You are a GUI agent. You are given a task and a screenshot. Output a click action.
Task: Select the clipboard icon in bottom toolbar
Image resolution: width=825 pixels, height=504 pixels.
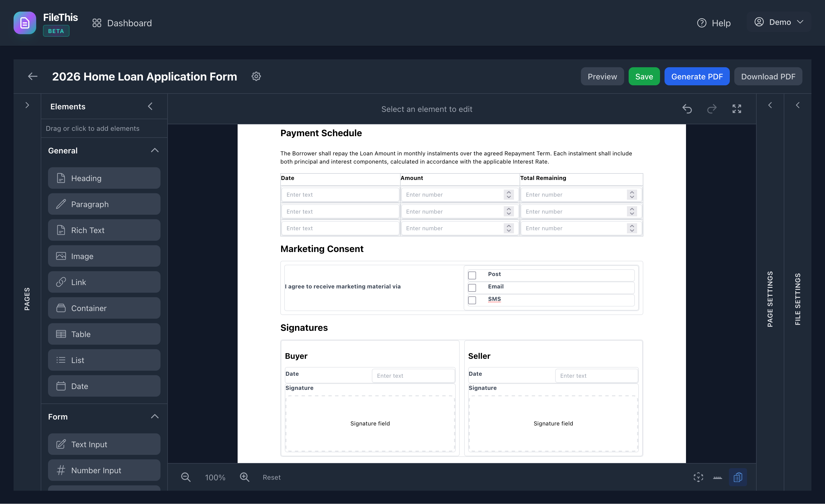click(x=738, y=477)
